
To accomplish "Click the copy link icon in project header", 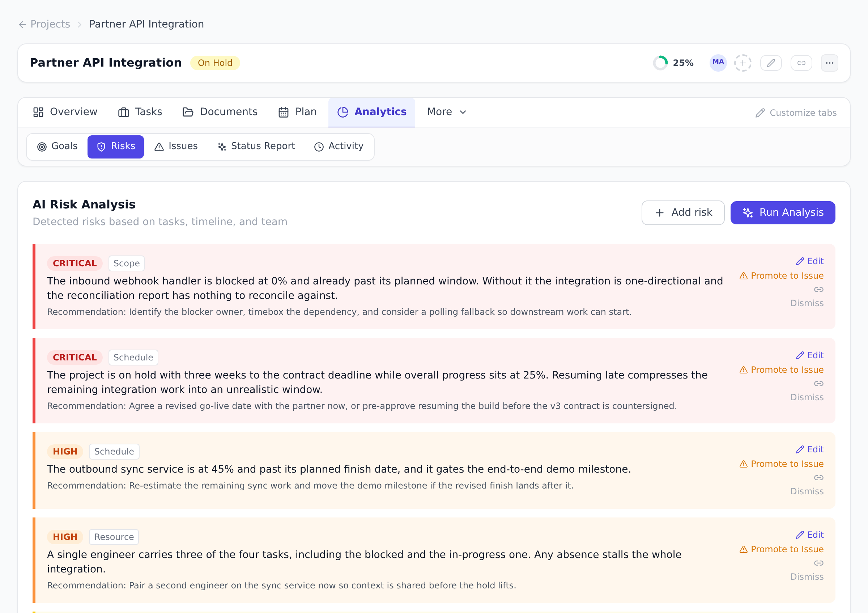I will point(801,63).
